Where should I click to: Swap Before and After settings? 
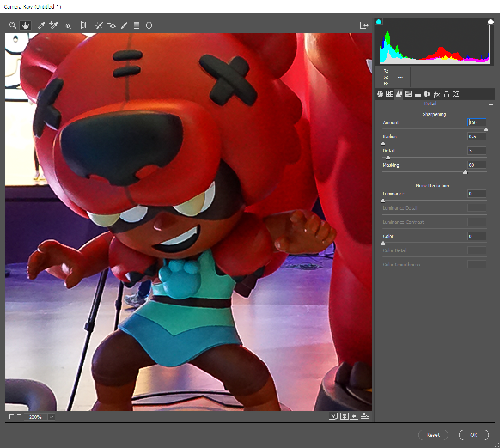click(345, 416)
